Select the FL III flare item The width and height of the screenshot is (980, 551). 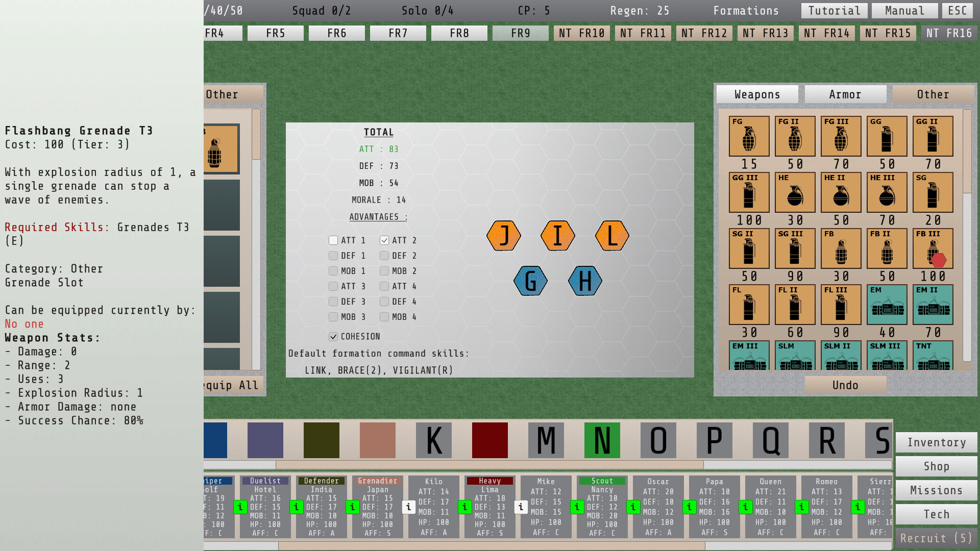[841, 305]
